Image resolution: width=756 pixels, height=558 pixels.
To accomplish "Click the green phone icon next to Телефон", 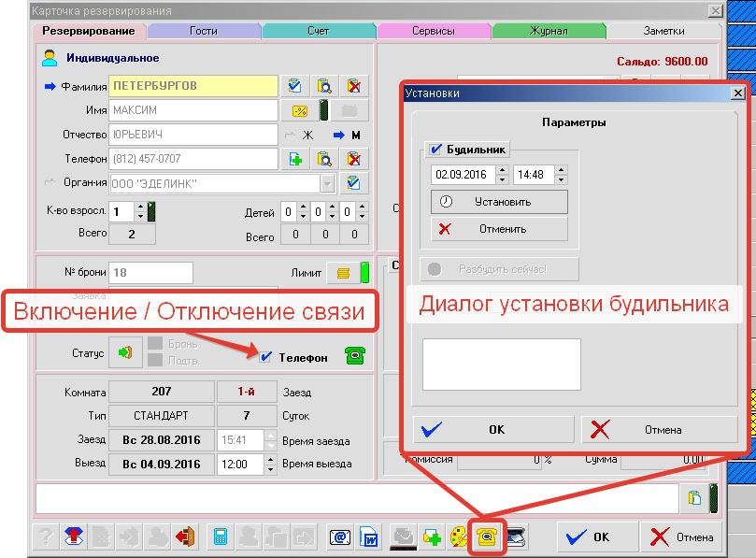I will [354, 356].
